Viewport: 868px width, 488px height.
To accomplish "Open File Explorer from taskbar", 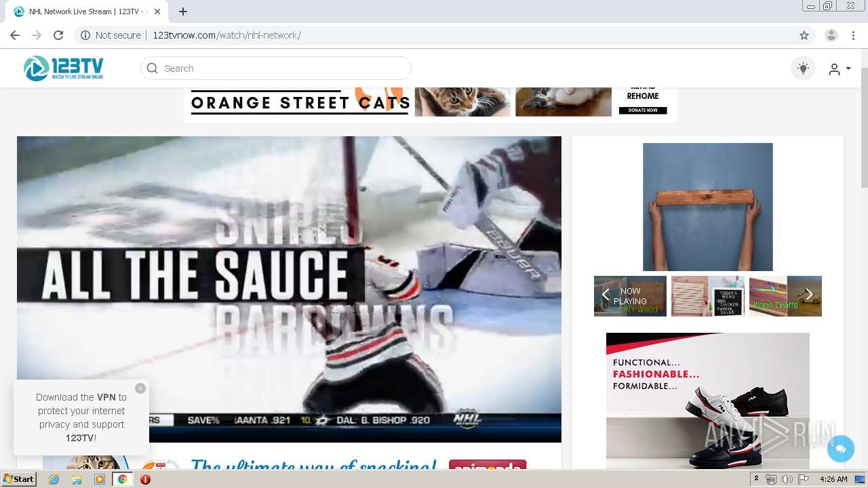I will [x=77, y=479].
